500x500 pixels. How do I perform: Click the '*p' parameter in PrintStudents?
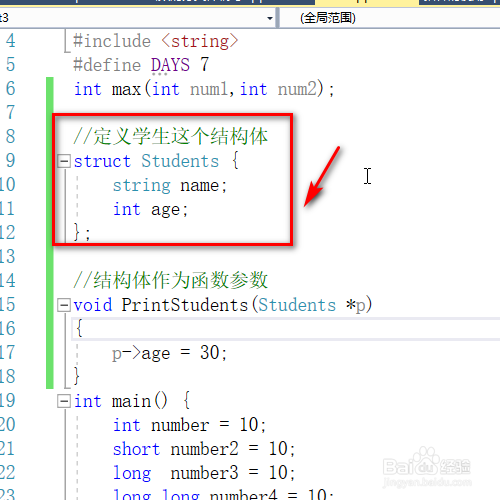click(356, 305)
